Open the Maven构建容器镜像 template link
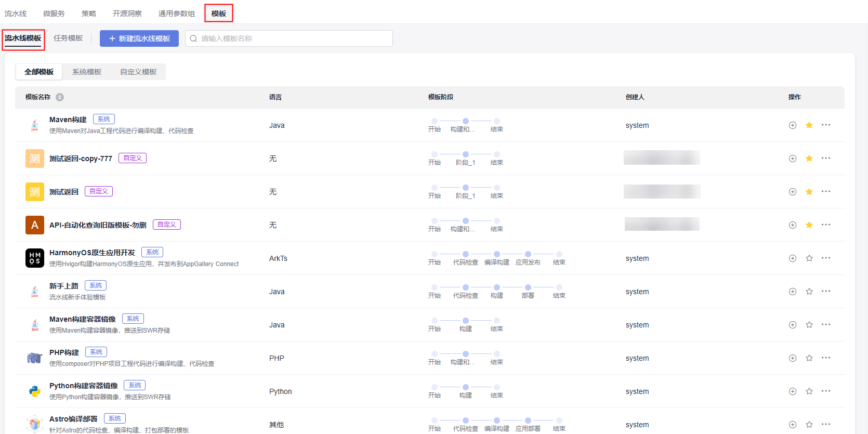Screen dimensions: 868x434 83,319
